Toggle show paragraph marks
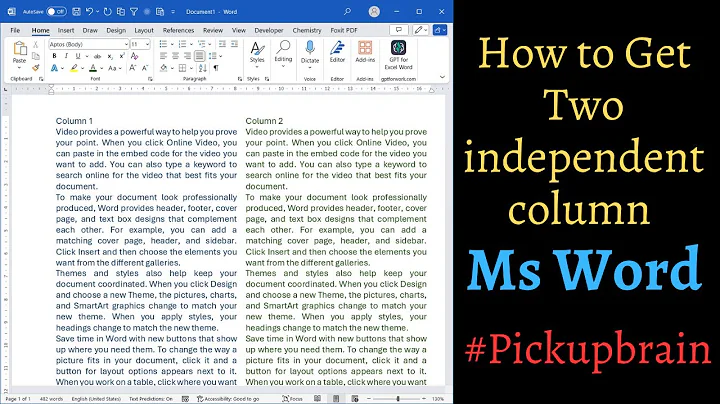The width and height of the screenshot is (720, 404). [x=216, y=68]
